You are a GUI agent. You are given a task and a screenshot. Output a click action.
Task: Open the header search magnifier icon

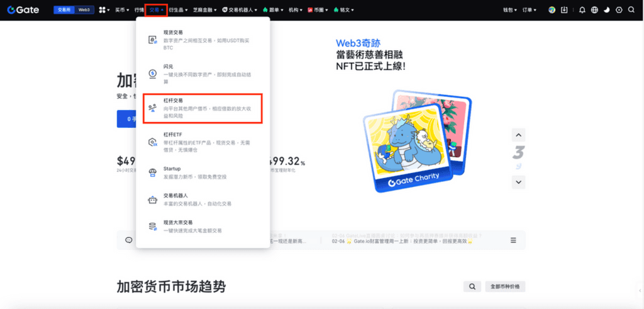pos(631,10)
